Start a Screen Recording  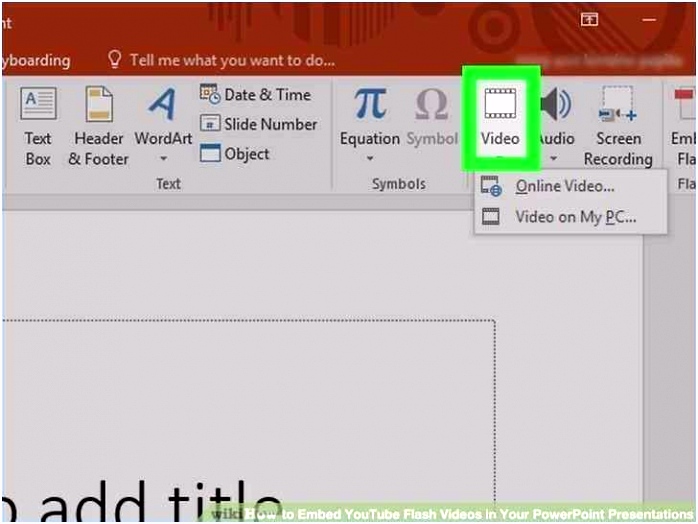coord(617,105)
